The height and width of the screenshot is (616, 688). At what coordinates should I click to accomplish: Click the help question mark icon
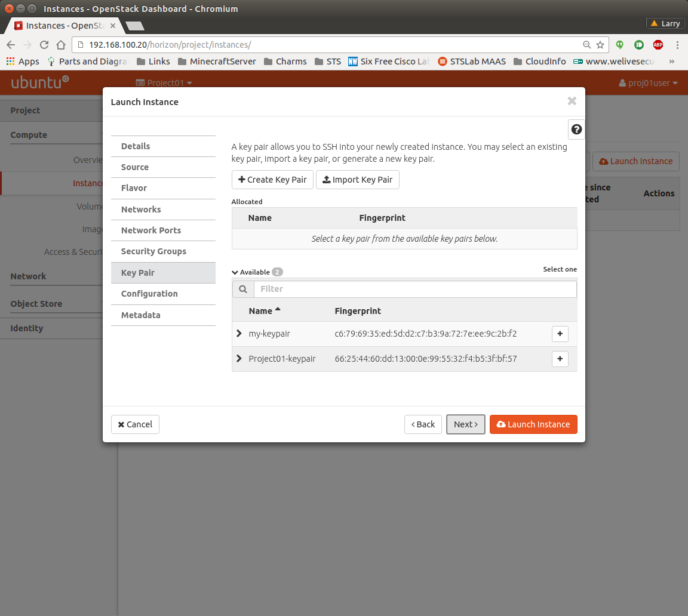[576, 130]
